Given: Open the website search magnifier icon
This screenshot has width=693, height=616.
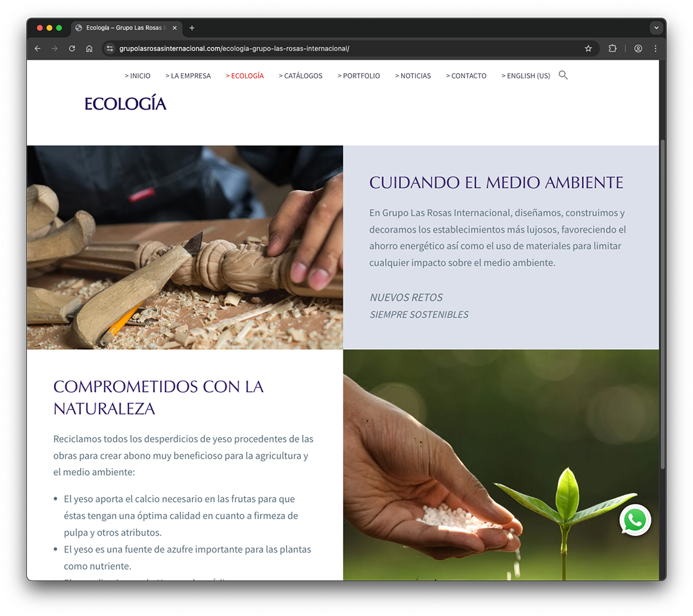Looking at the screenshot, I should (x=563, y=75).
